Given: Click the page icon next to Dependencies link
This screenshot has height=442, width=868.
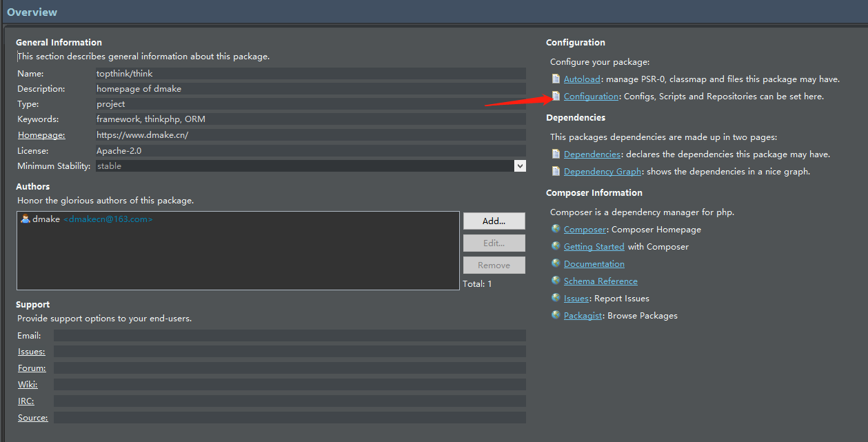Looking at the screenshot, I should click(x=556, y=154).
